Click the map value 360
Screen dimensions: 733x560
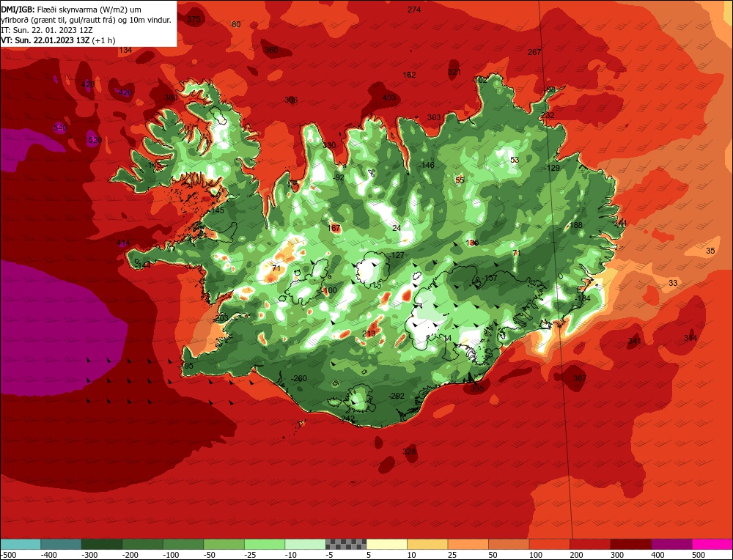click(x=271, y=50)
